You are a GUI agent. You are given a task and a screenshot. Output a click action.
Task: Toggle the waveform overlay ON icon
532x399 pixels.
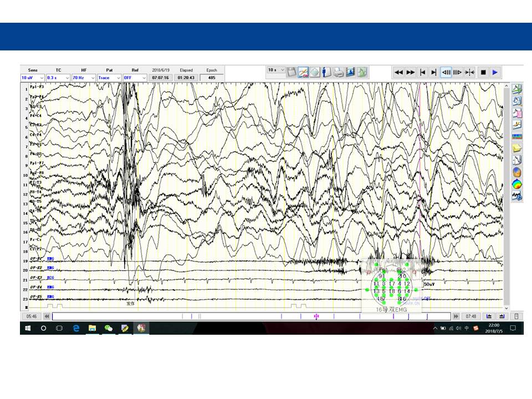[303, 72]
